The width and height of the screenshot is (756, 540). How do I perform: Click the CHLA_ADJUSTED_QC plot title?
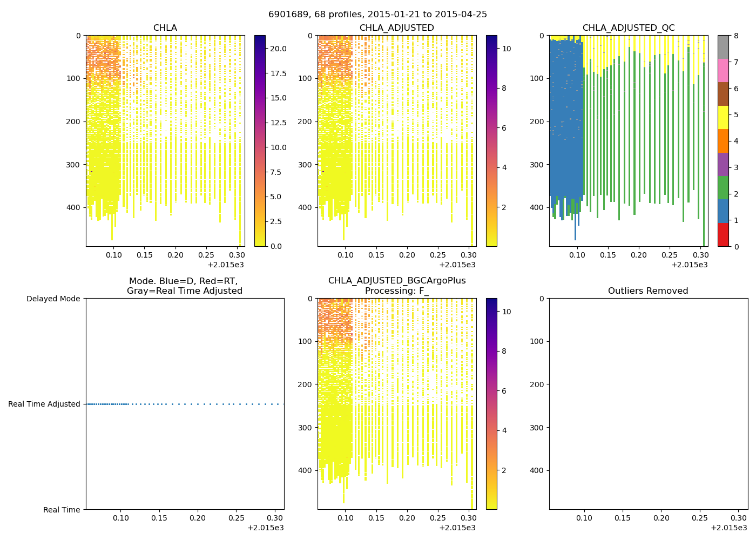click(x=628, y=28)
